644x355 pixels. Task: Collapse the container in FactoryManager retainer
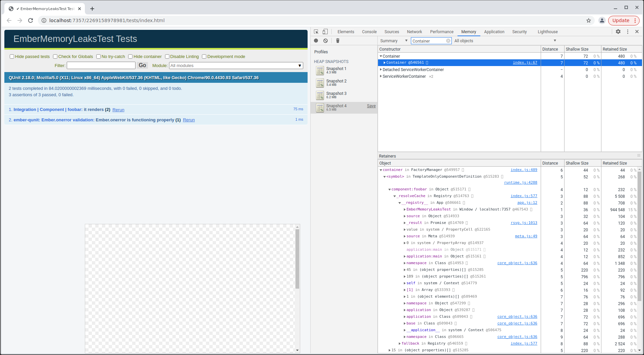[x=381, y=170]
